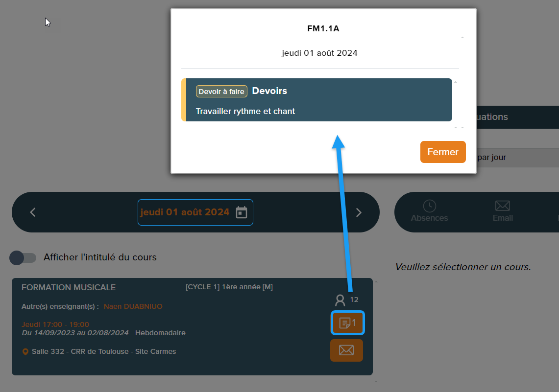Click the date field jeudi 01 août 2024
Image resolution: width=559 pixels, height=392 pixels.
click(185, 212)
